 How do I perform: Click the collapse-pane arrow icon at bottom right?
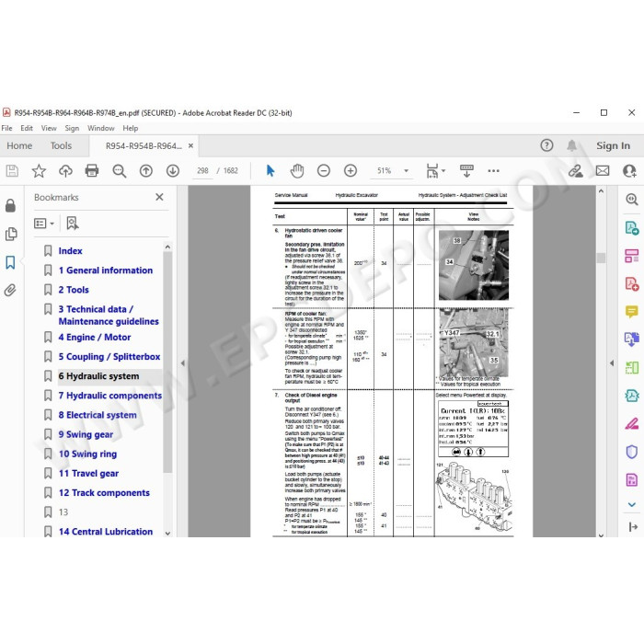coord(633,526)
